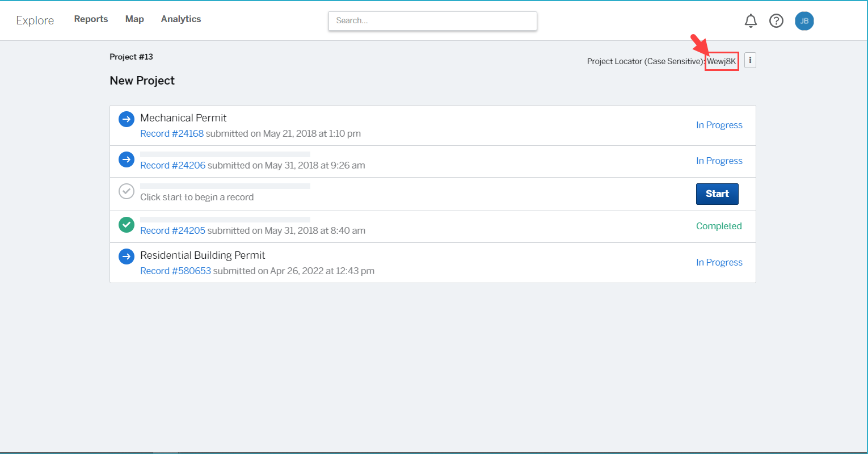Open the notifications bell icon
This screenshot has width=868, height=454.
click(x=751, y=20)
